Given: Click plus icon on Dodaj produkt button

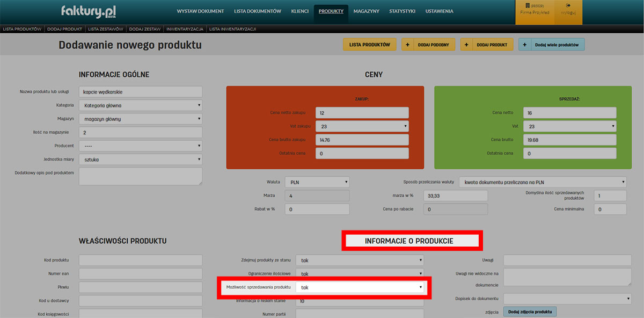Looking at the screenshot, I should [x=466, y=45].
